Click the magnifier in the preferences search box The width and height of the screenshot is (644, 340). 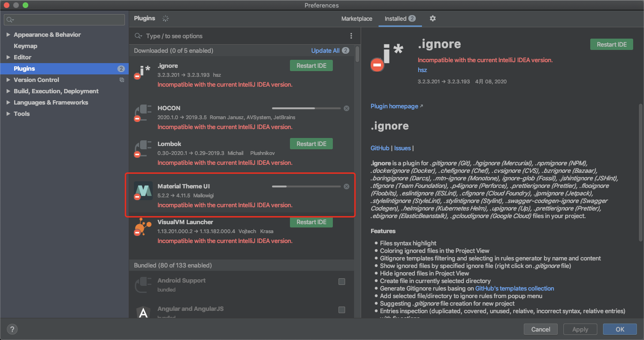9,20
